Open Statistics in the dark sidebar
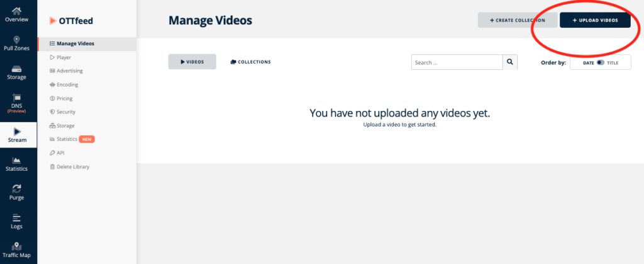 pyautogui.click(x=17, y=164)
